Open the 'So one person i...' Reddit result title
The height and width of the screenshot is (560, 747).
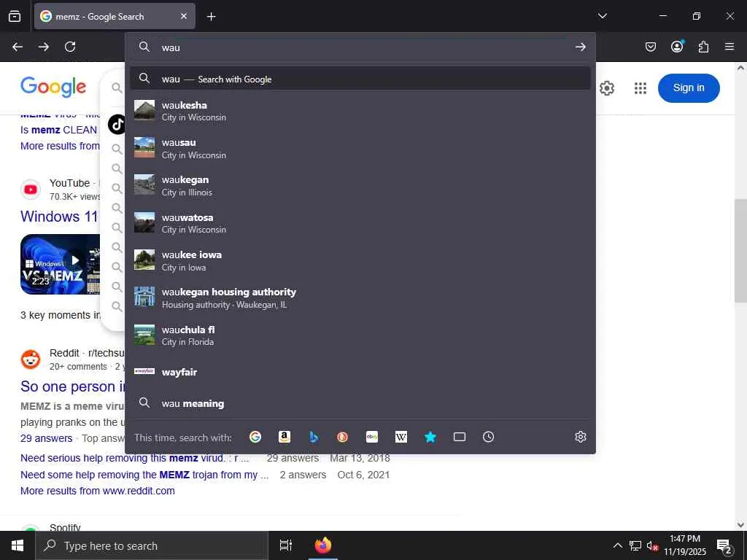tap(71, 386)
